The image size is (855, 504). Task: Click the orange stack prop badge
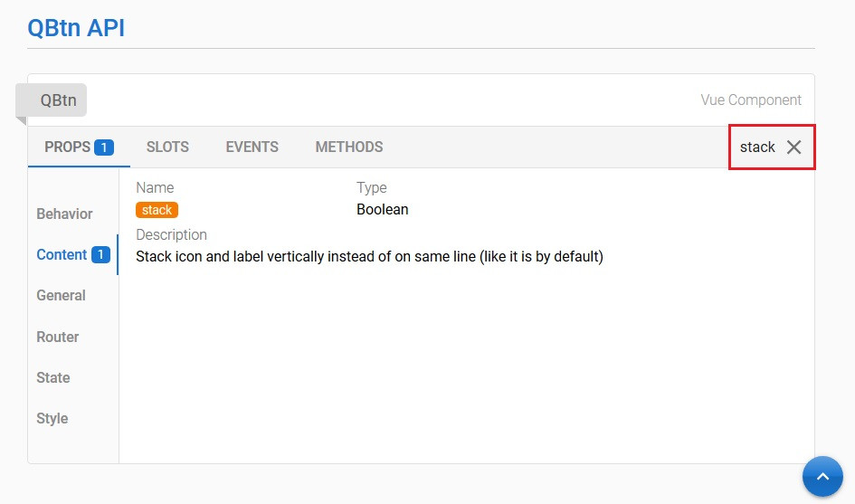pyautogui.click(x=157, y=210)
